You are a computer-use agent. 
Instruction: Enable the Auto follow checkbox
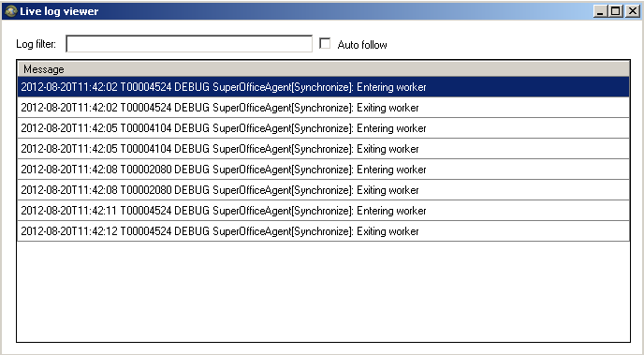click(x=325, y=43)
